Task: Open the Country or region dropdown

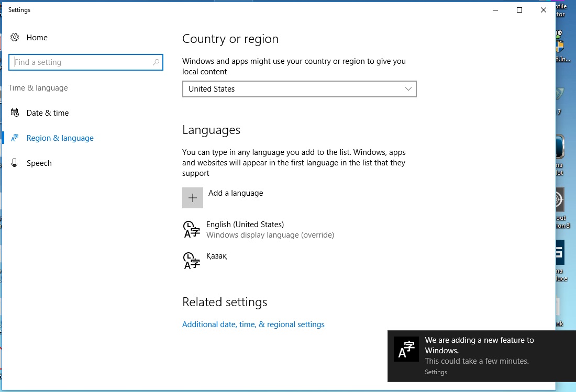Action: [300, 89]
